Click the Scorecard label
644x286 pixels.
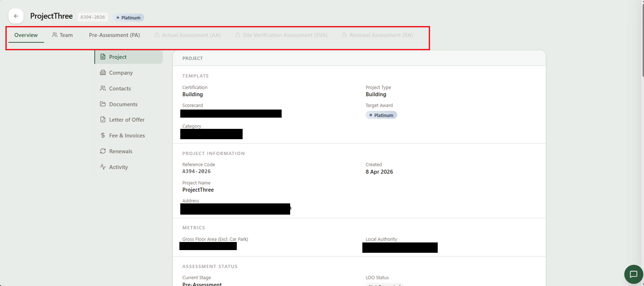192,106
